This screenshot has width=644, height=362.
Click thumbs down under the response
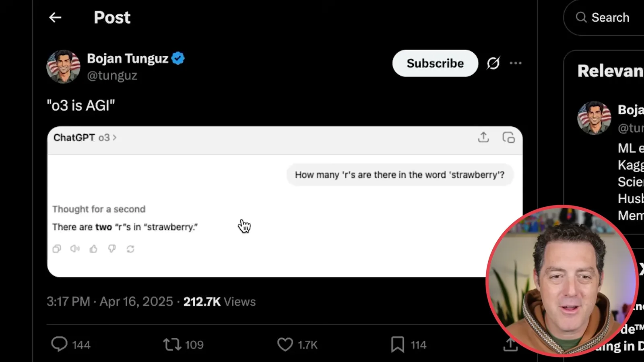tap(112, 249)
